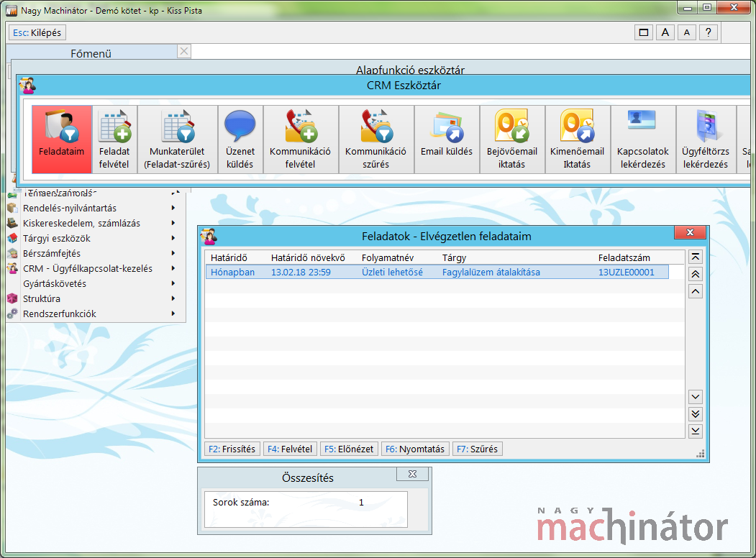The image size is (756, 558).
Task: Click the Feladatok window title icon
Action: pos(209,236)
